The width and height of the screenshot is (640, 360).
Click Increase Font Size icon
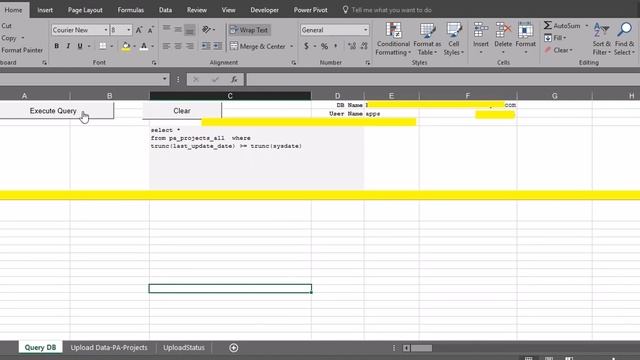[139, 30]
